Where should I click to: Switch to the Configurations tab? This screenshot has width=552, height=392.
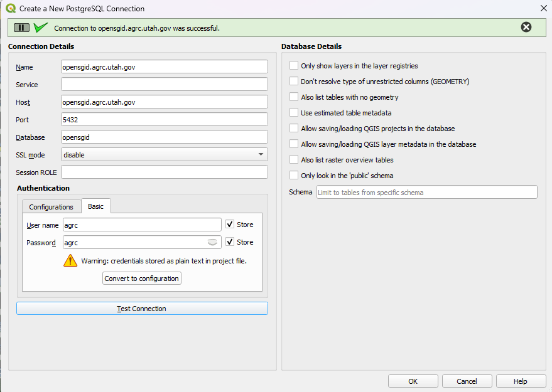(51, 207)
